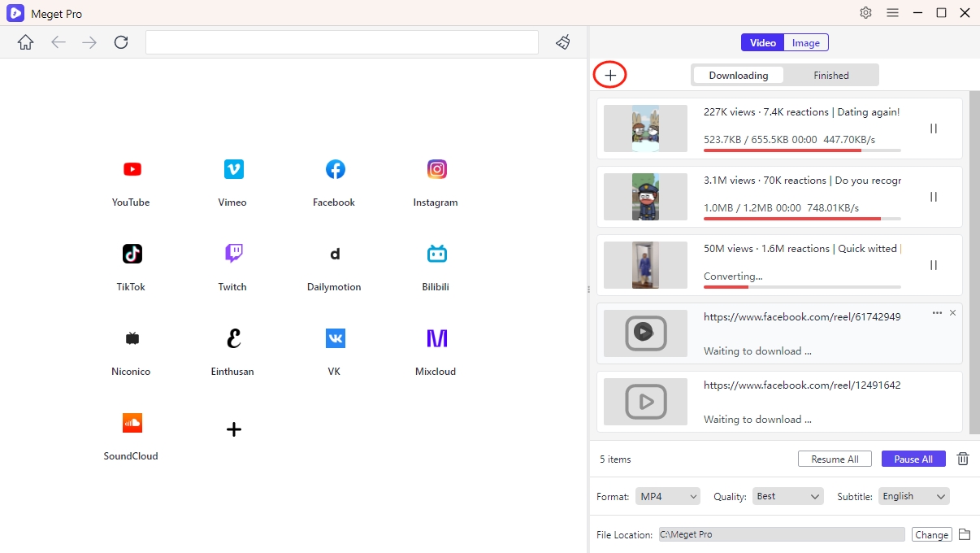
Task: Select the Finished tab
Action: click(x=831, y=76)
